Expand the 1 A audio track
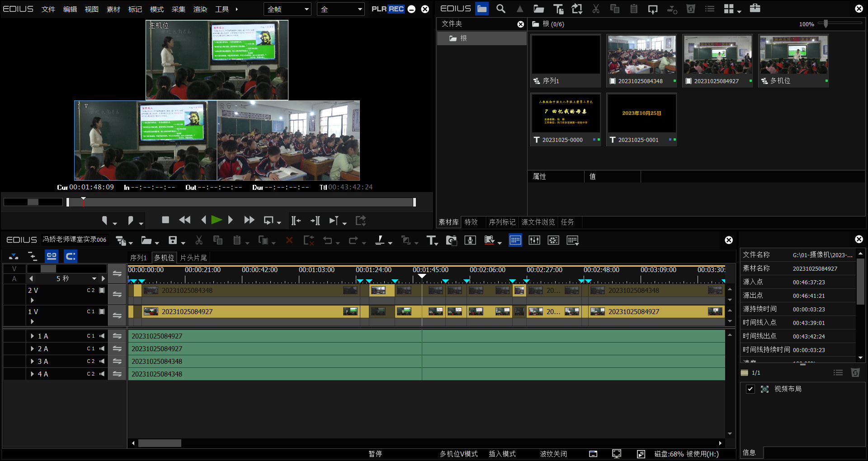The height and width of the screenshot is (461, 868). [32, 336]
